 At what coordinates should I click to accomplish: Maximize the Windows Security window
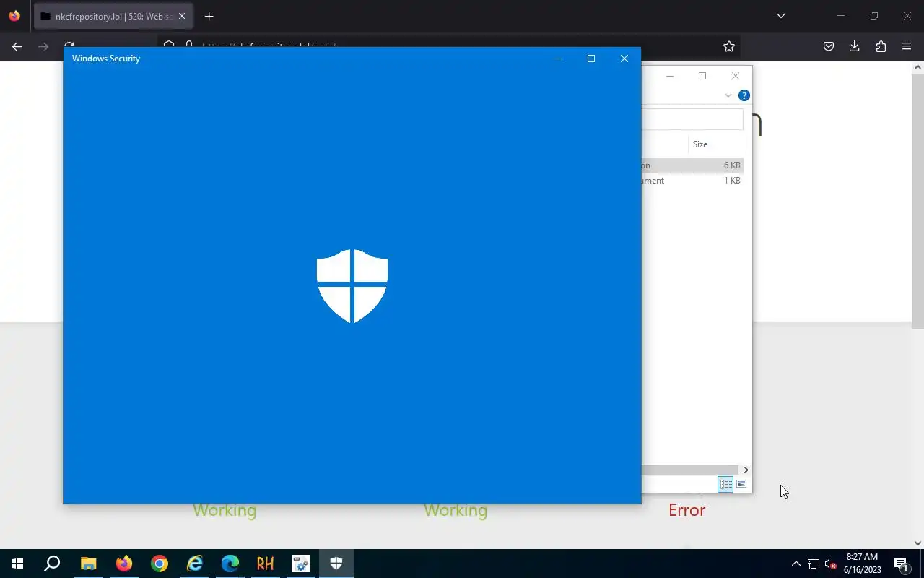tap(591, 59)
